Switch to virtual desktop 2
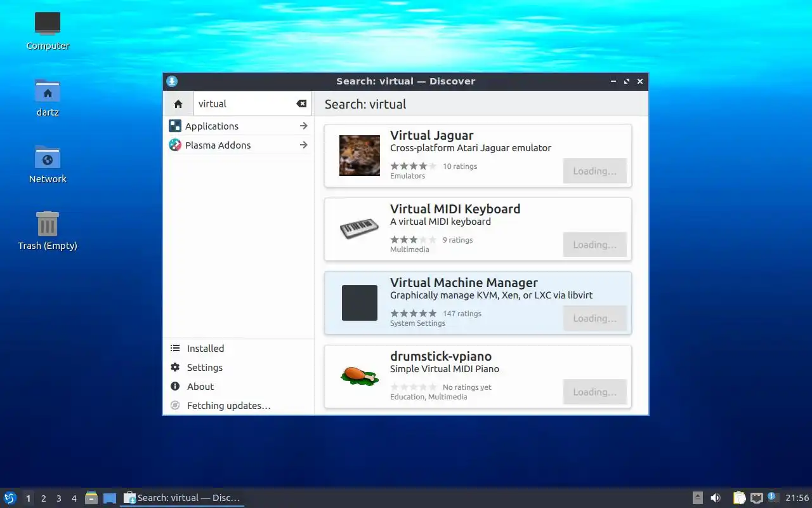The image size is (812, 508). 43,498
